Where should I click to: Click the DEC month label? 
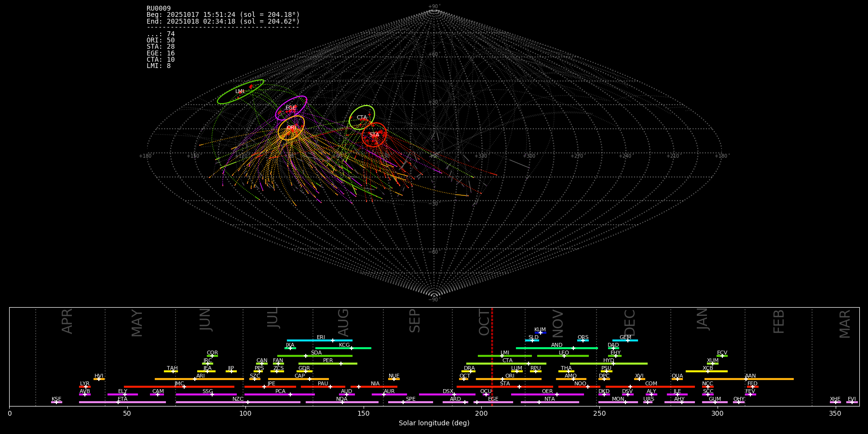tap(630, 323)
